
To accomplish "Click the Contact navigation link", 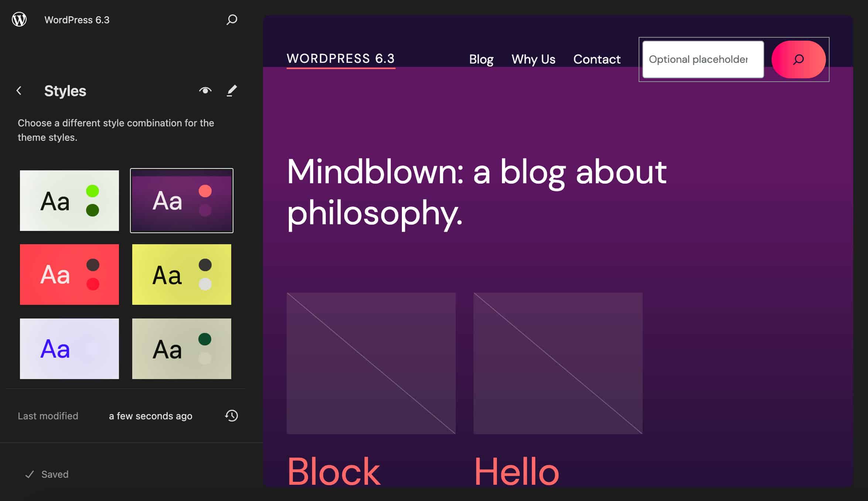I will [597, 59].
